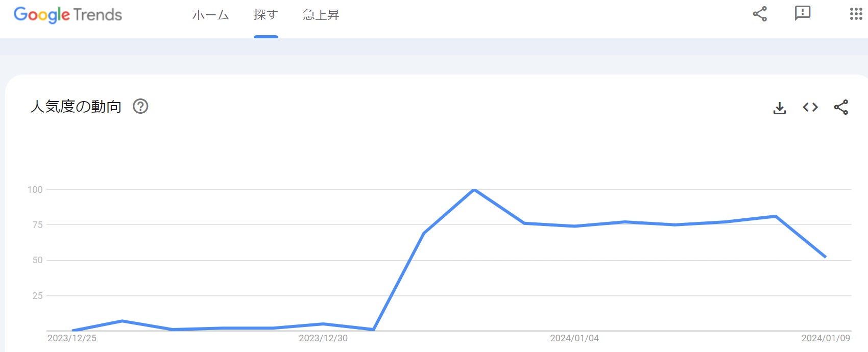Image resolution: width=868 pixels, height=352 pixels.
Task: Click the 人気度の動向 heading
Action: 76,106
